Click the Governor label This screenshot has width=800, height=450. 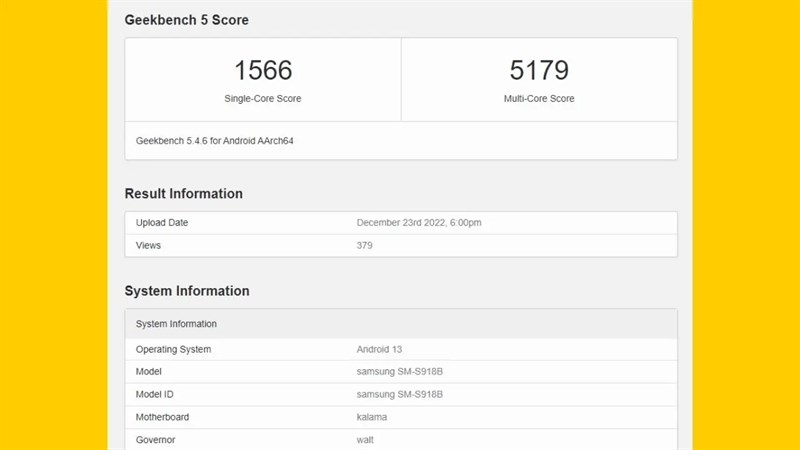point(155,440)
